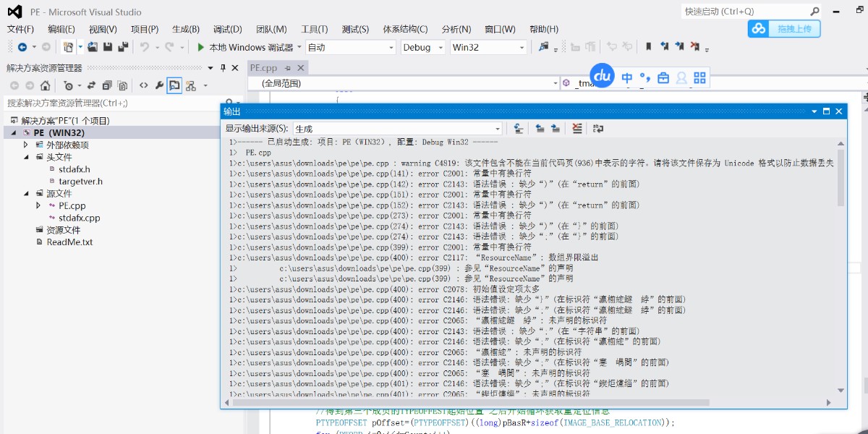The height and width of the screenshot is (434, 868).
Task: Go to previous bookmark icon
Action: (664, 47)
